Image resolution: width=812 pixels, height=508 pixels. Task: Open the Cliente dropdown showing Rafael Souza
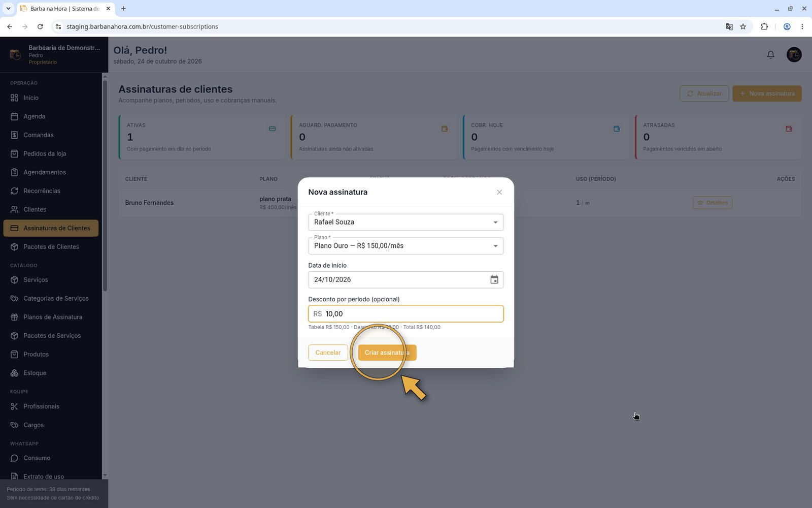pyautogui.click(x=405, y=222)
